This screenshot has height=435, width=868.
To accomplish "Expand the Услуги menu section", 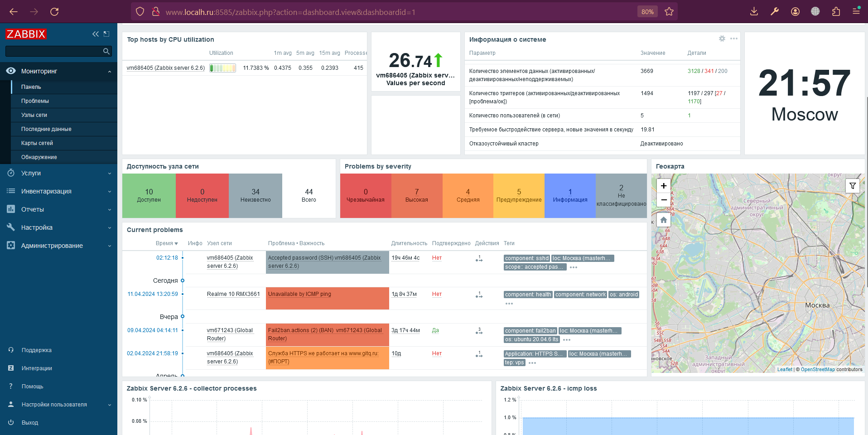I will pyautogui.click(x=58, y=173).
